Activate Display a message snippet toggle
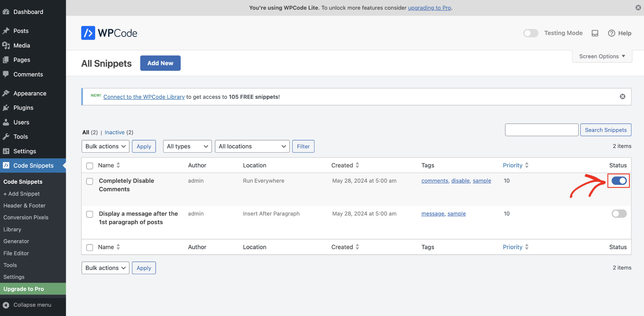Image resolution: width=644 pixels, height=316 pixels. [x=619, y=214]
